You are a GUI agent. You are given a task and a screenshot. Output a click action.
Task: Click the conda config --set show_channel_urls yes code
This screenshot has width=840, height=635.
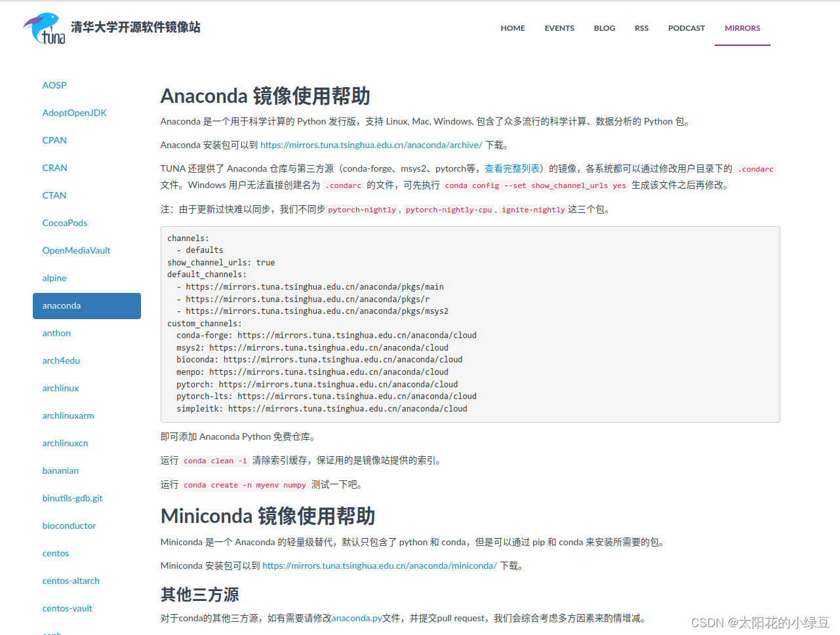[535, 185]
